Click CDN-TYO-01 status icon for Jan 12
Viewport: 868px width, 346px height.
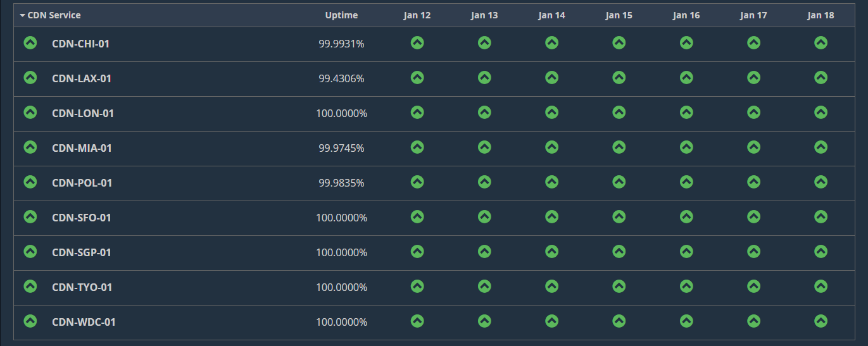pos(417,286)
